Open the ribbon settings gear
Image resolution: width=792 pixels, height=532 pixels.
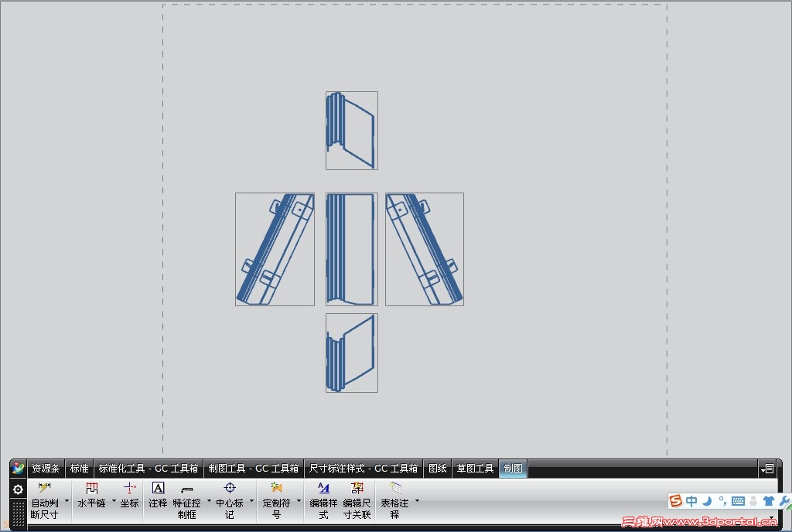coord(18,489)
